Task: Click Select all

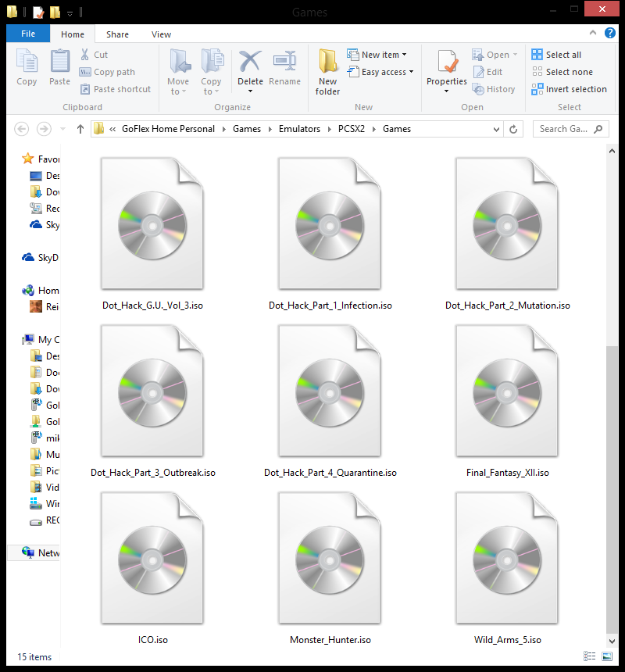Action: point(556,55)
